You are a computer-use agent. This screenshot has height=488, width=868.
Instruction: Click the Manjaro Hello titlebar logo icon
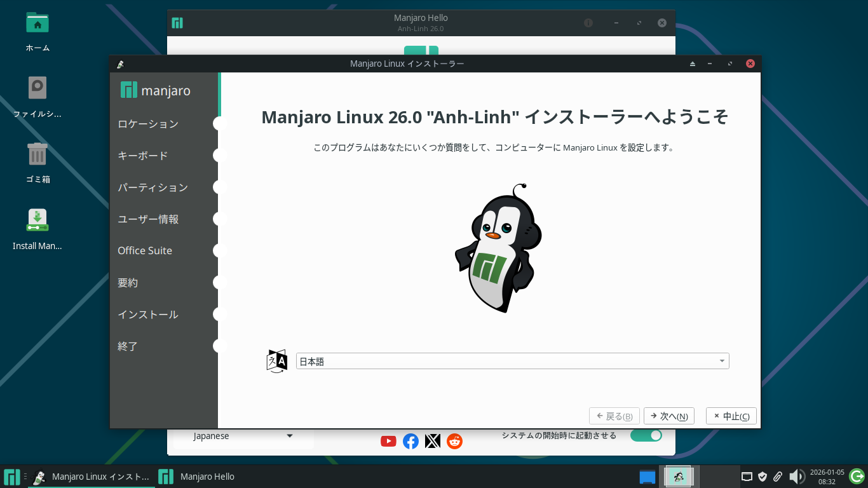tap(177, 23)
